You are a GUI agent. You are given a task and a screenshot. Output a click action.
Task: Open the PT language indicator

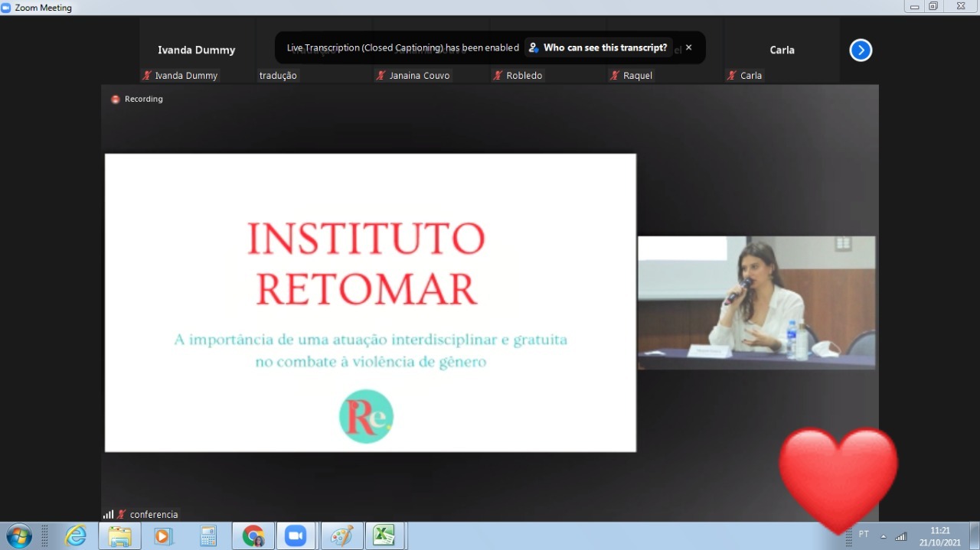(864, 534)
